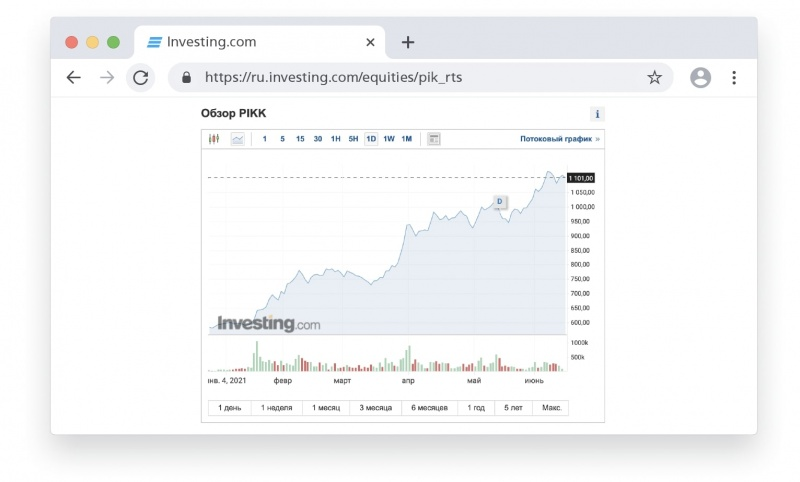Choose the 6 месяцев time range
This screenshot has width=800, height=482.
[430, 408]
